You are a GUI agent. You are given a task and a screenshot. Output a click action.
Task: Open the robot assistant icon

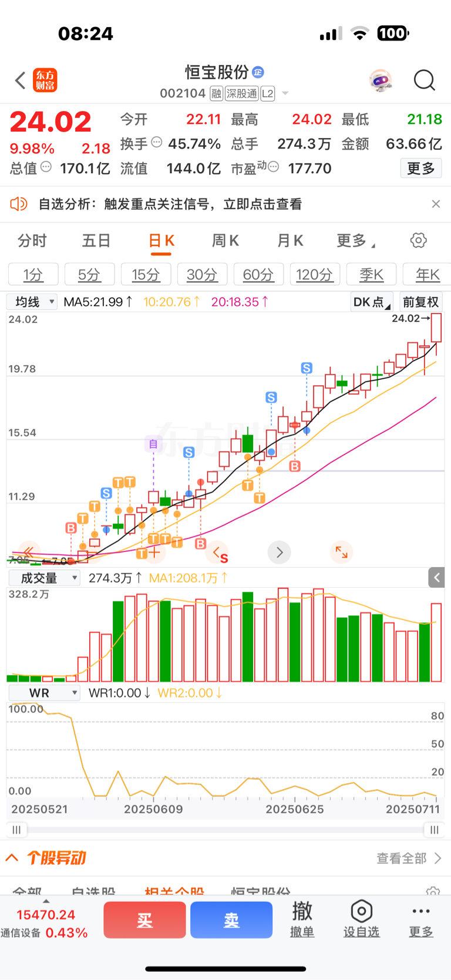tap(381, 80)
